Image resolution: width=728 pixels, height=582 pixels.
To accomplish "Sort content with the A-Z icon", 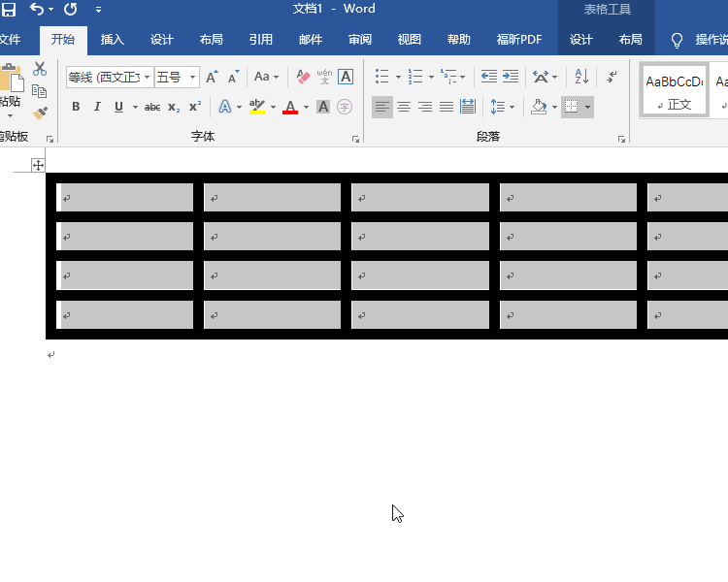I will click(x=581, y=77).
